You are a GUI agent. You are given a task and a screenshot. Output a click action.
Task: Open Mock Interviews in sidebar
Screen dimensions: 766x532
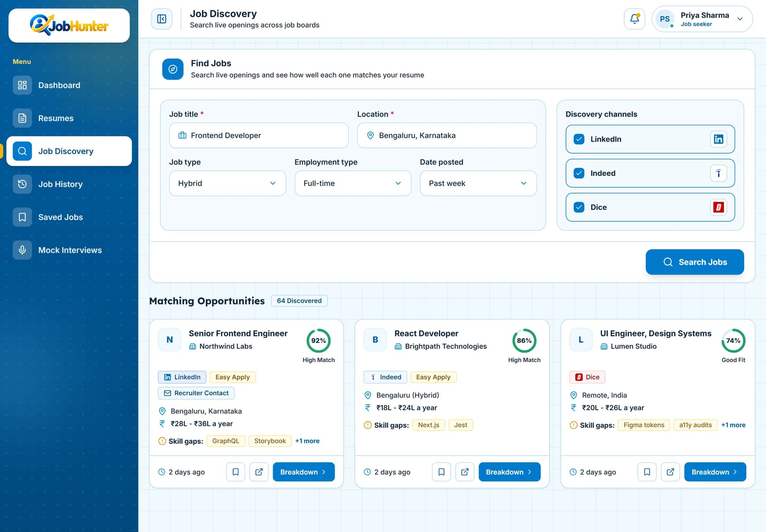tap(69, 250)
